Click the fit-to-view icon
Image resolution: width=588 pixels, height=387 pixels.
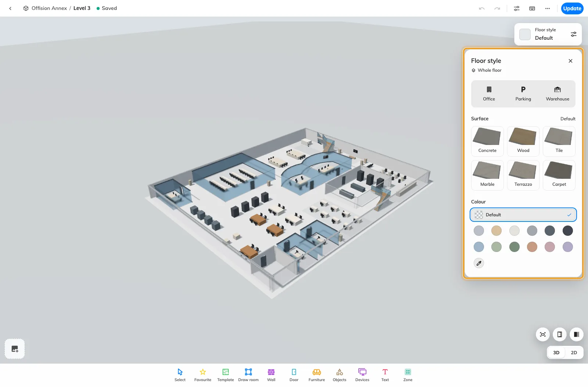[543, 334]
